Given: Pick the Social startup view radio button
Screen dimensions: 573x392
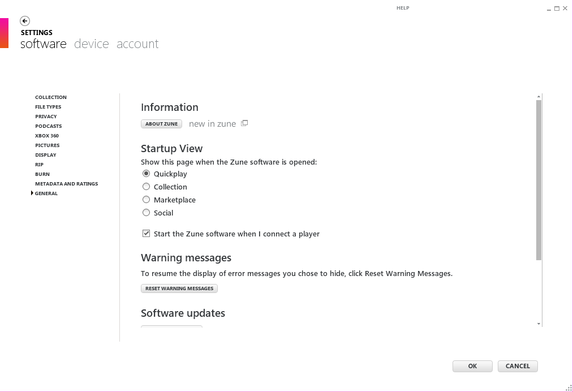Looking at the screenshot, I should pos(147,213).
